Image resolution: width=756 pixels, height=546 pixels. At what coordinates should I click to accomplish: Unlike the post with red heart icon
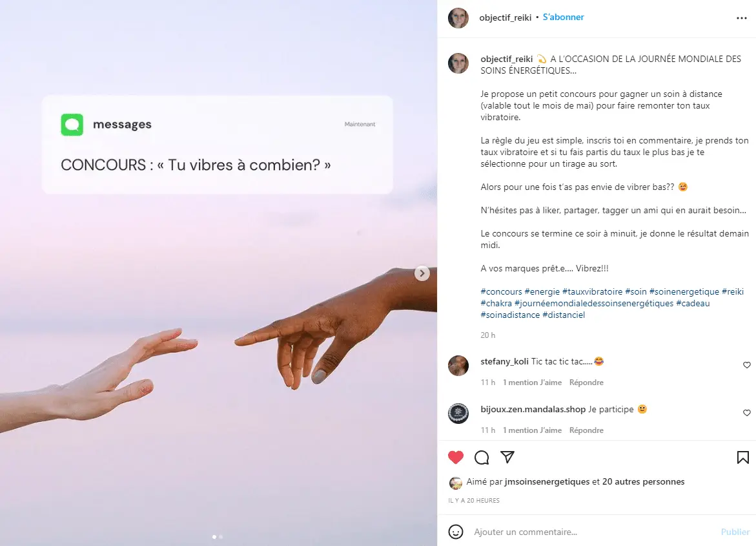[456, 457]
